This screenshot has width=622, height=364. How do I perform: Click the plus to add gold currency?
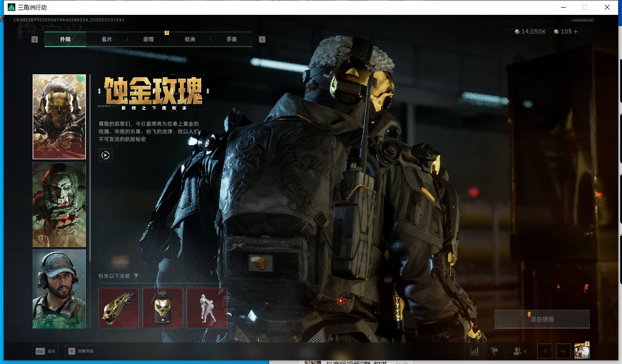point(575,32)
